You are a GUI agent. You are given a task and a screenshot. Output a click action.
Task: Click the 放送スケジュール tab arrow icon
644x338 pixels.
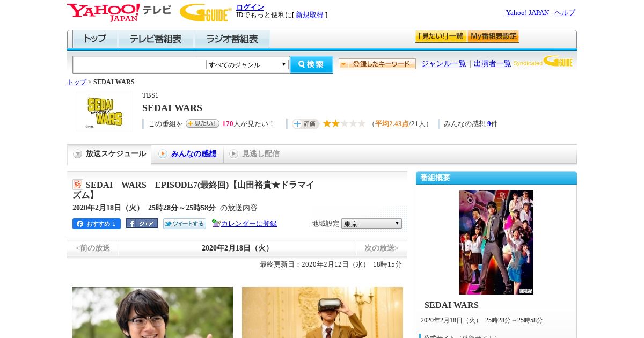tap(78, 154)
